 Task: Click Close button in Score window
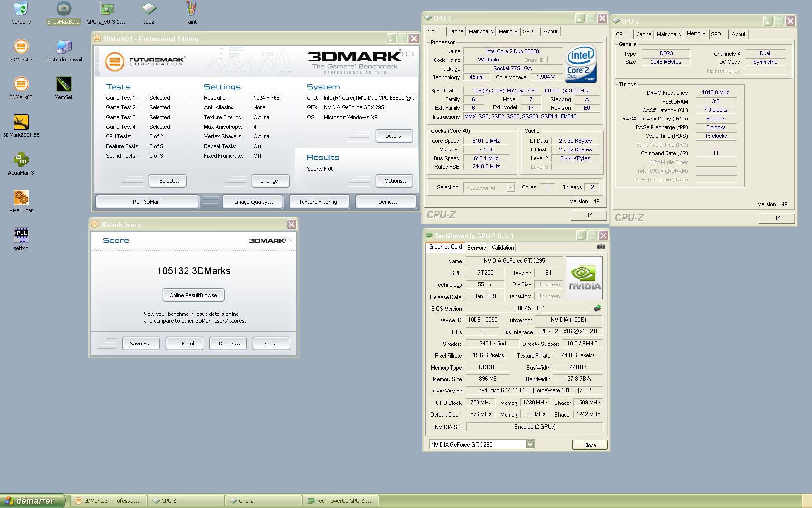[271, 344]
